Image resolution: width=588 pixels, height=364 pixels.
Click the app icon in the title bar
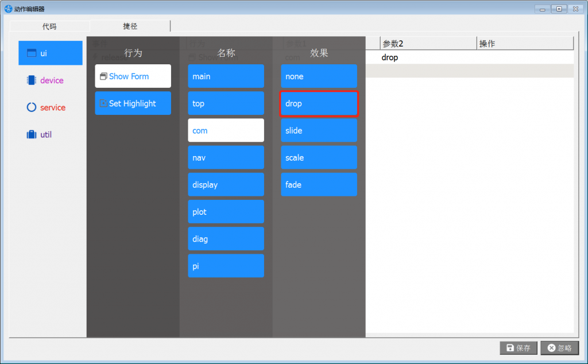(x=8, y=9)
